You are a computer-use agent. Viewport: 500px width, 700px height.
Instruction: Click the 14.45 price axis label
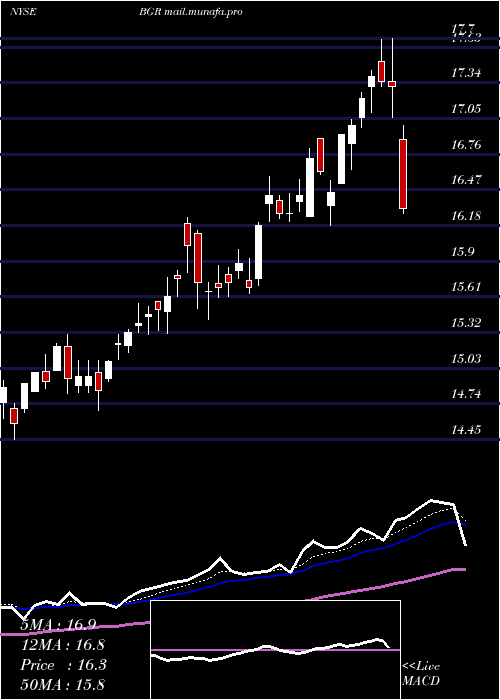[466, 430]
